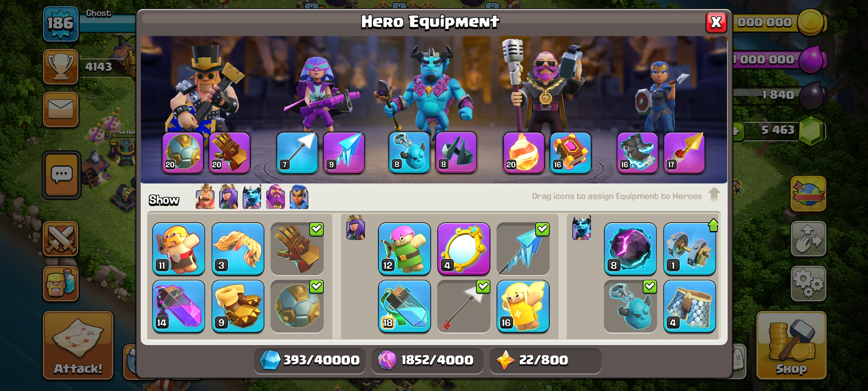Image resolution: width=868 pixels, height=391 pixels.
Task: Choose the Archer Puppet equipment level 12
Action: pos(404,249)
